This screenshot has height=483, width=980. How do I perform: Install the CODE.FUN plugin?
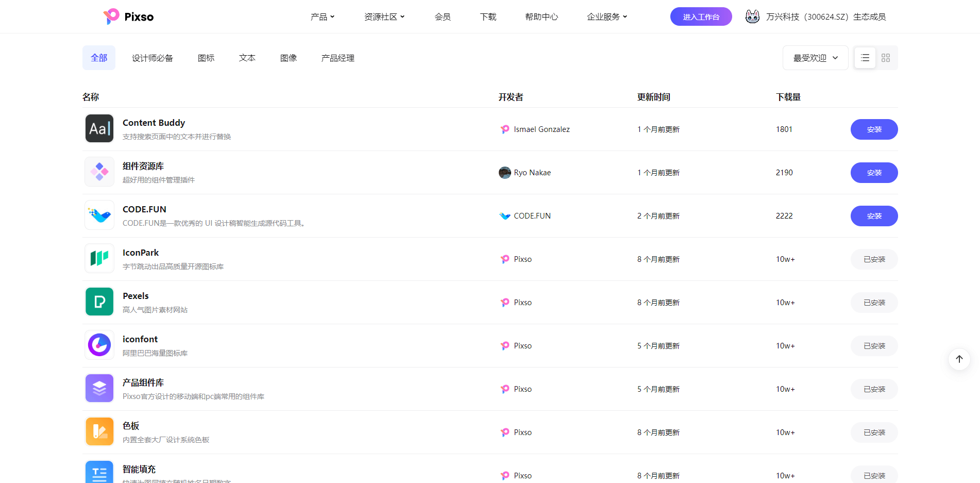(874, 216)
